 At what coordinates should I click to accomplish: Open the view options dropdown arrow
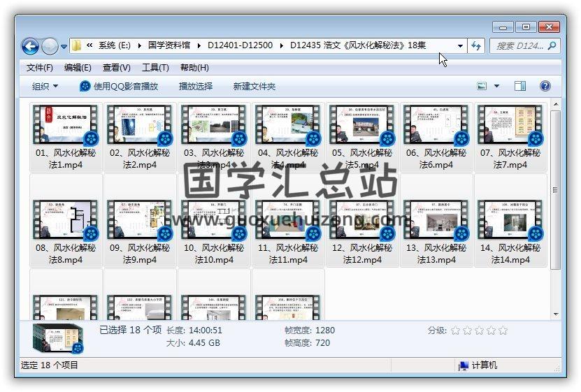click(496, 86)
